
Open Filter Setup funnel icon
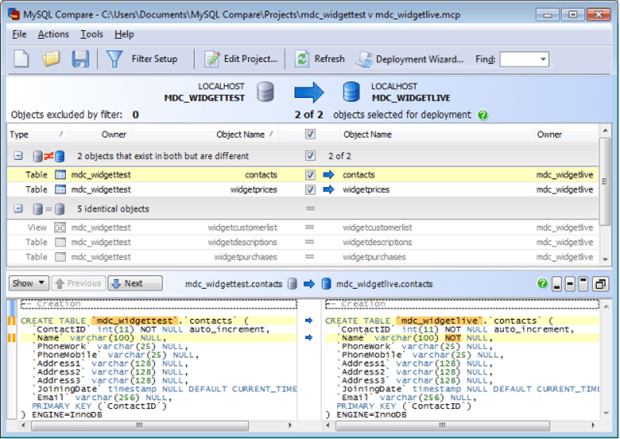[x=115, y=59]
